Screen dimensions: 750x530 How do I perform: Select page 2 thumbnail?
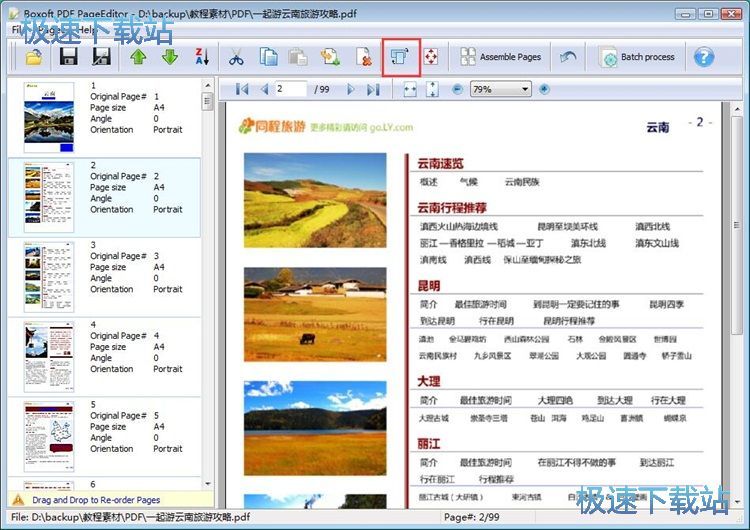point(49,197)
